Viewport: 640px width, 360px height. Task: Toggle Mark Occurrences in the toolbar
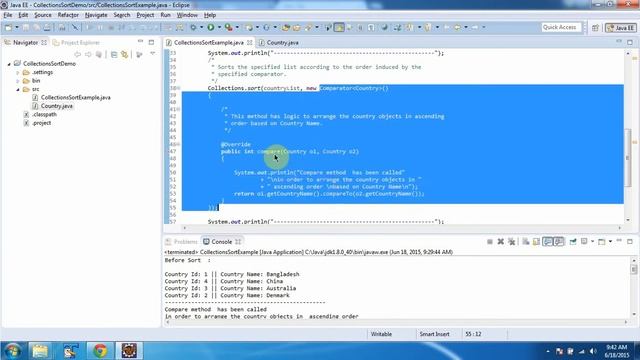(339, 27)
